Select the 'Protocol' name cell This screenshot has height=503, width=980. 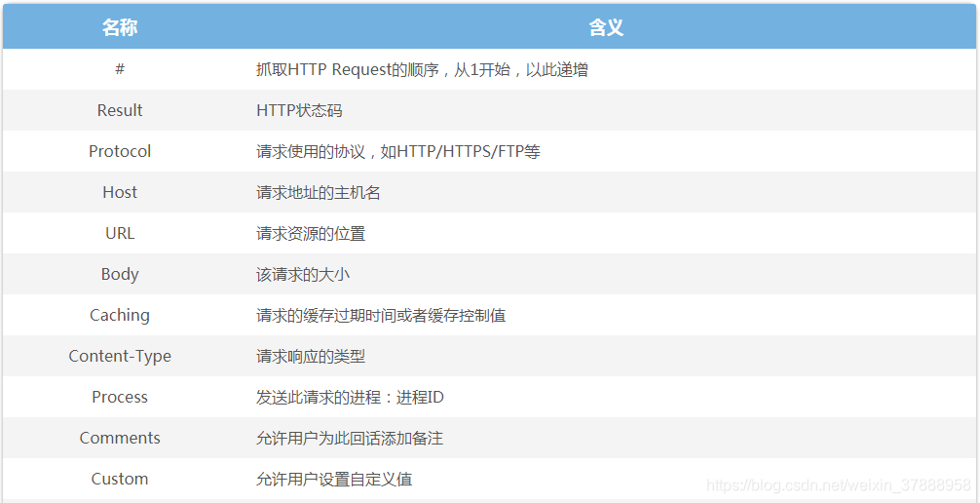point(120,151)
